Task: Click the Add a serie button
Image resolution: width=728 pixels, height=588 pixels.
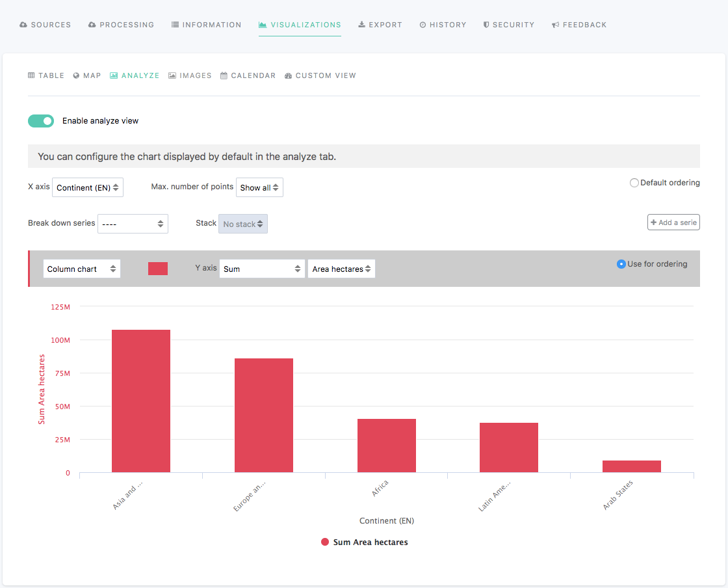Action: [x=673, y=222]
